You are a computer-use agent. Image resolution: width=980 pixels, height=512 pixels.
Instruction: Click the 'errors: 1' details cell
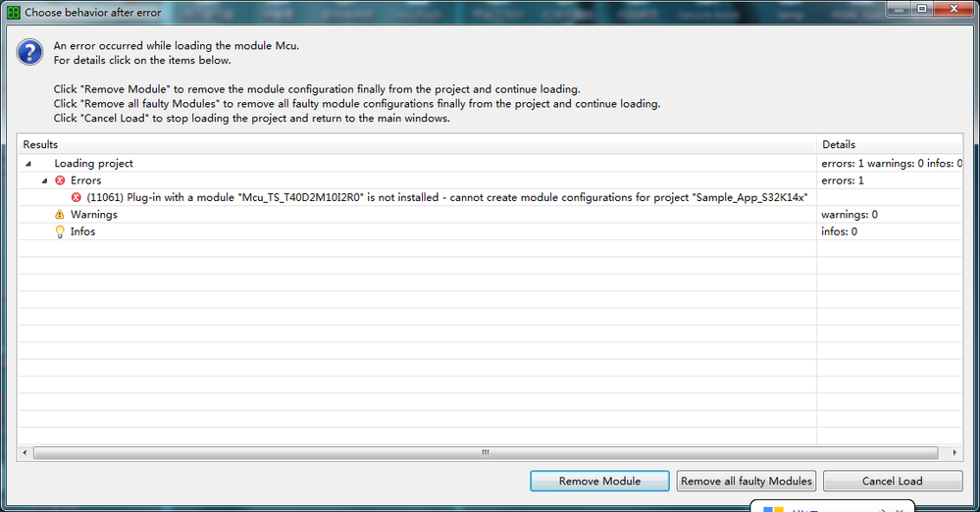[x=890, y=180]
